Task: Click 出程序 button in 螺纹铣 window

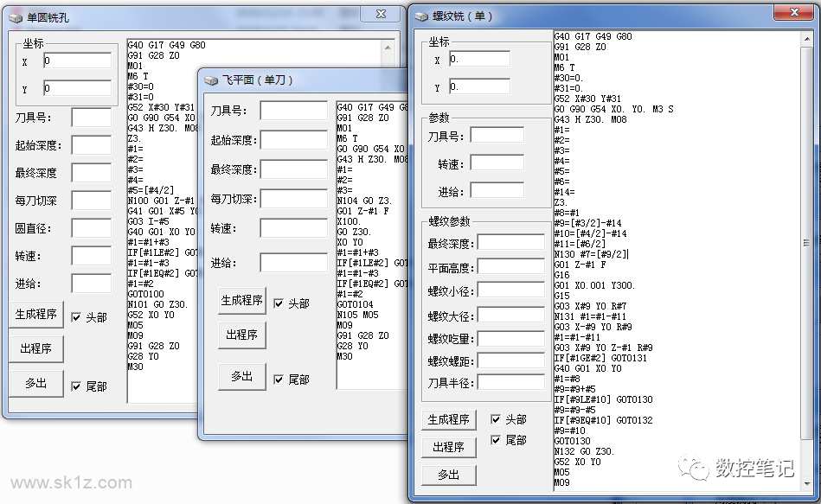Action: point(449,447)
